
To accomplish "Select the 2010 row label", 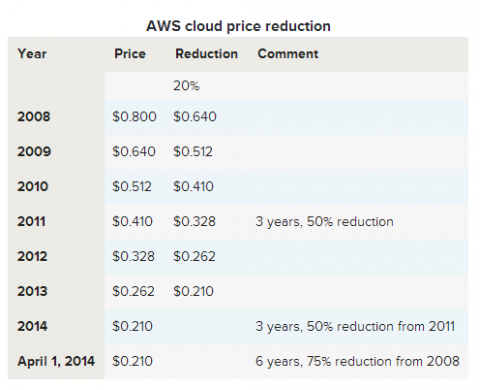I will (x=33, y=187).
